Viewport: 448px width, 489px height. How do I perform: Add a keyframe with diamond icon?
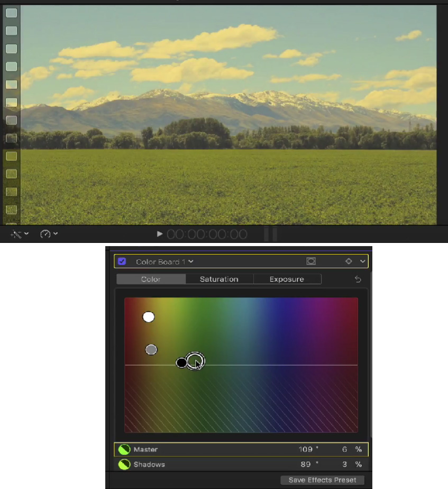pyautogui.click(x=349, y=261)
